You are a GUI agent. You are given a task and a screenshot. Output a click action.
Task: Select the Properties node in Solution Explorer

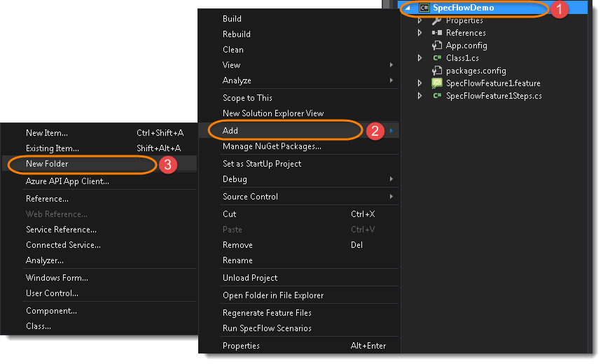(464, 20)
